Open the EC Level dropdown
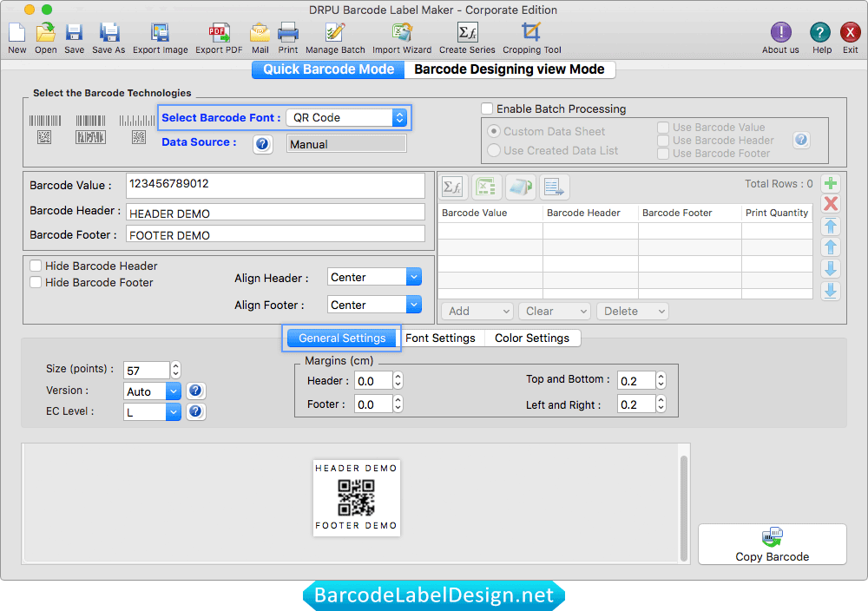 [152, 411]
